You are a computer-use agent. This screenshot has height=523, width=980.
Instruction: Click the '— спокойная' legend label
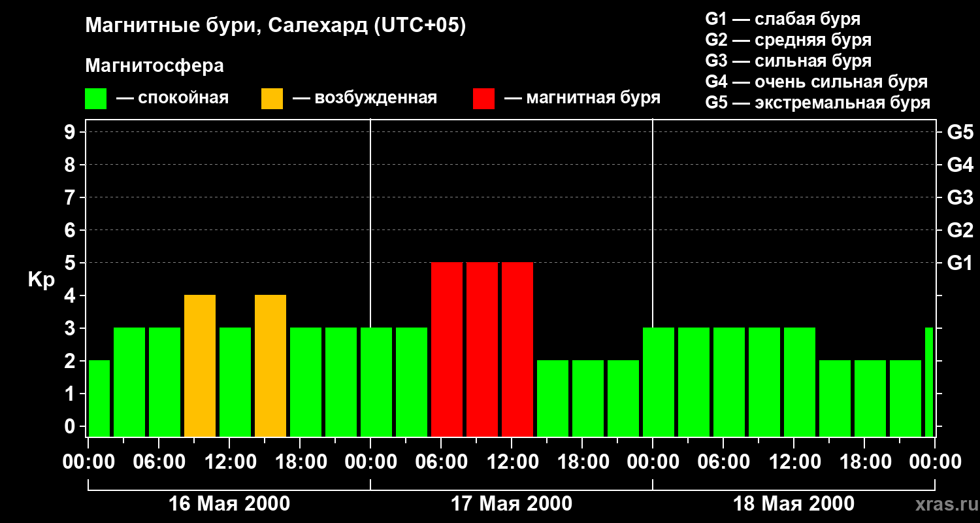pos(172,98)
